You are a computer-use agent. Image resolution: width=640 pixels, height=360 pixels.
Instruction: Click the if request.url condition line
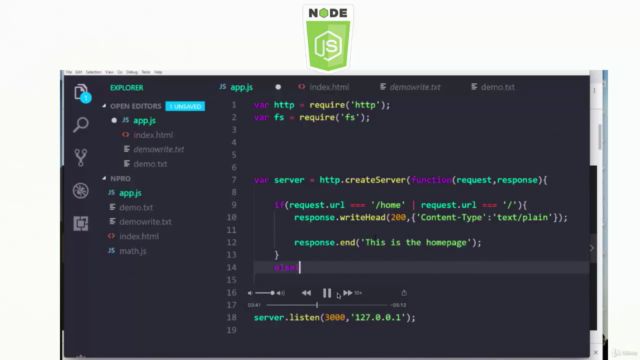[x=400, y=205]
